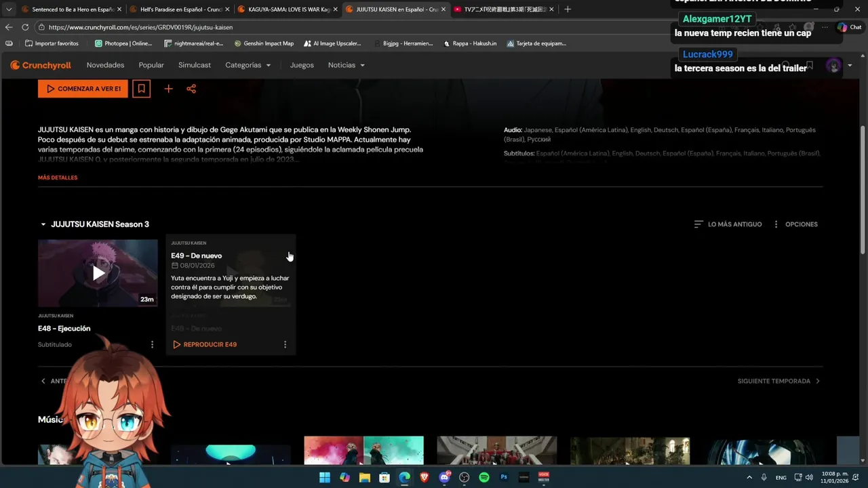Open OBS Studio from the taskbar
Screen dimensions: 868x488
[x=464, y=477]
